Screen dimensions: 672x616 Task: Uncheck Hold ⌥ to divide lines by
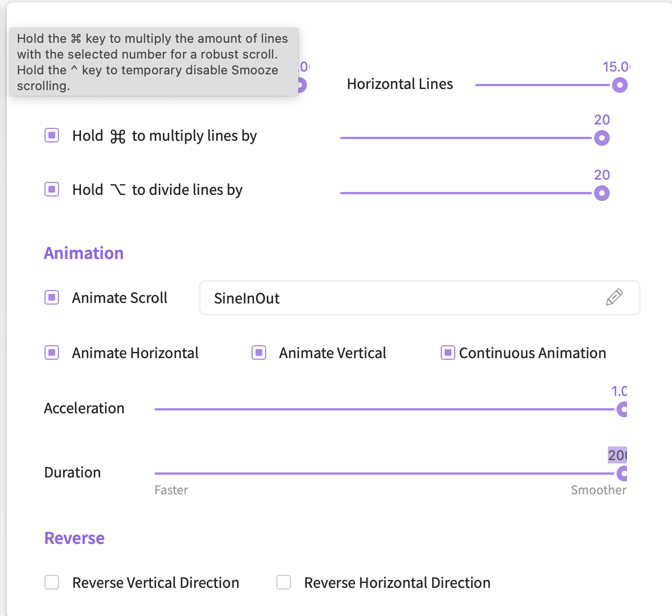[52, 190]
